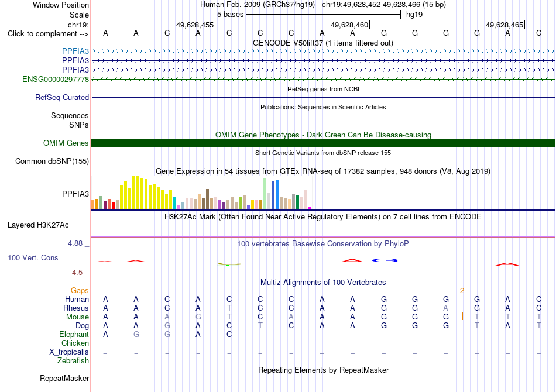The image size is (556, 392).
Task: Click the "Zebrafish" species label
Action: (x=73, y=361)
